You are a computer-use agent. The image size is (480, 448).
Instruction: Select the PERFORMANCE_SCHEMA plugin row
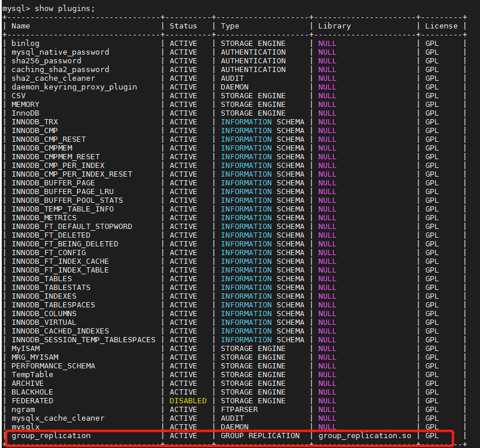click(53, 365)
